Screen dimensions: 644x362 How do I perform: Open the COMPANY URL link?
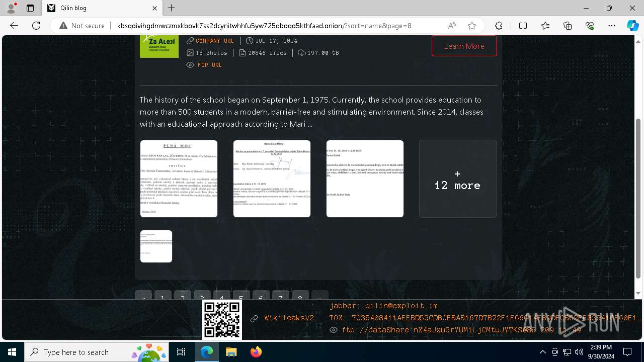(x=215, y=41)
